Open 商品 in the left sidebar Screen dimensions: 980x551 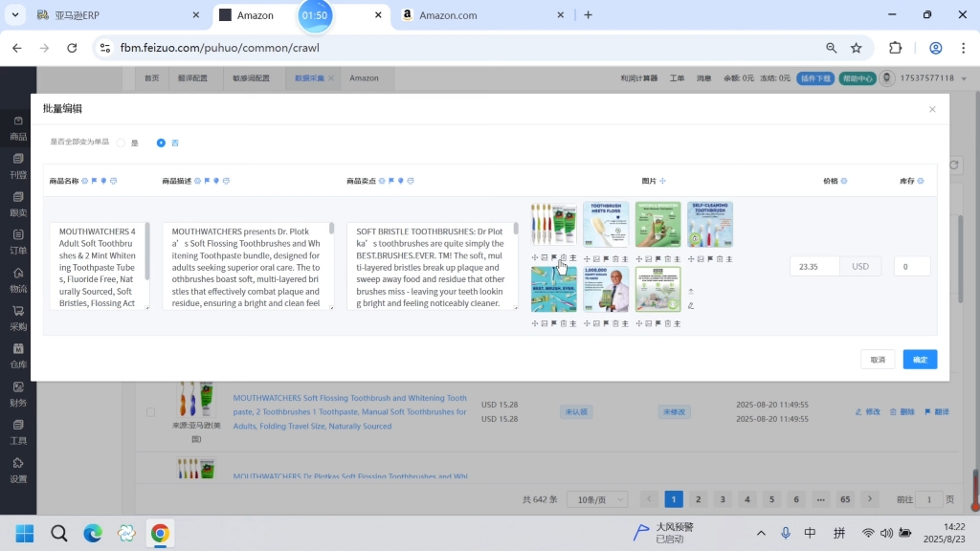click(x=18, y=128)
